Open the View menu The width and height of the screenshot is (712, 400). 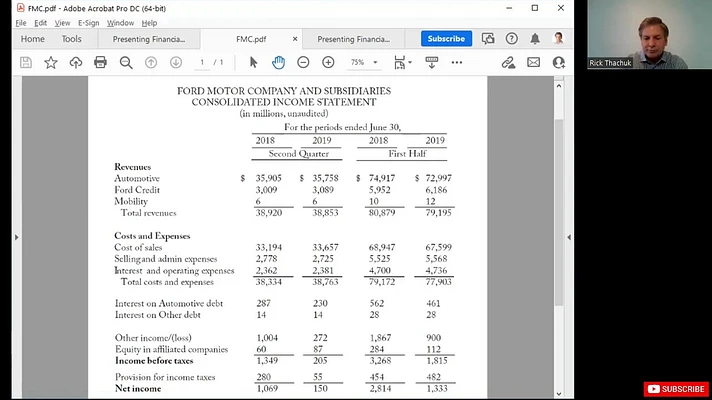(62, 23)
